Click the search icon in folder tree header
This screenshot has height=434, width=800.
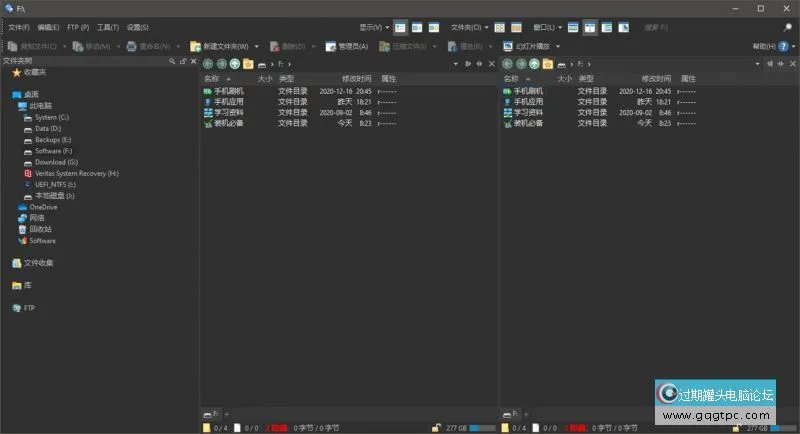[x=171, y=61]
